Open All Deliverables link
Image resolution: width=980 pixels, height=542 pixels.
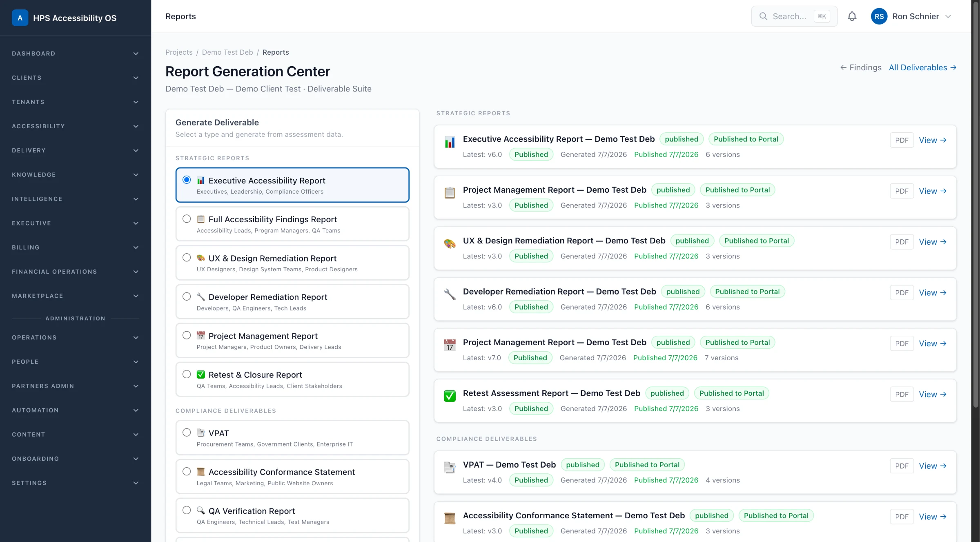pyautogui.click(x=923, y=67)
